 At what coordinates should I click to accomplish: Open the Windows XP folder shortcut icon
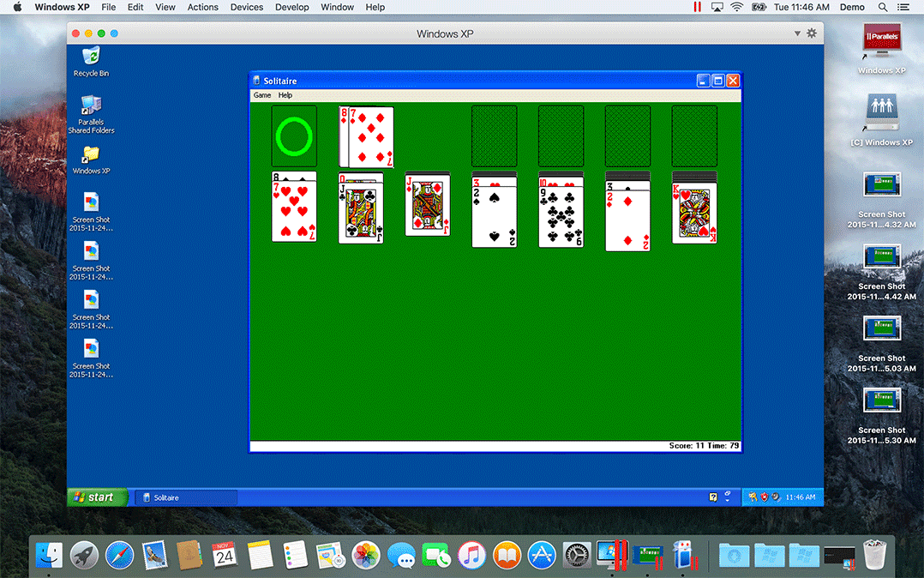click(x=91, y=160)
